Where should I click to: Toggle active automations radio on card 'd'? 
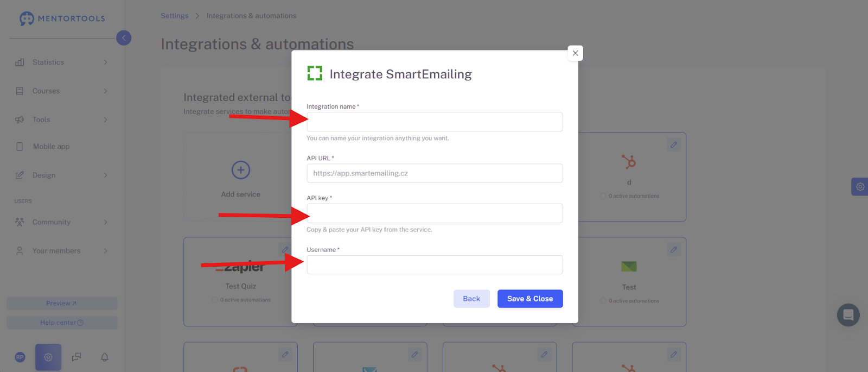point(603,196)
